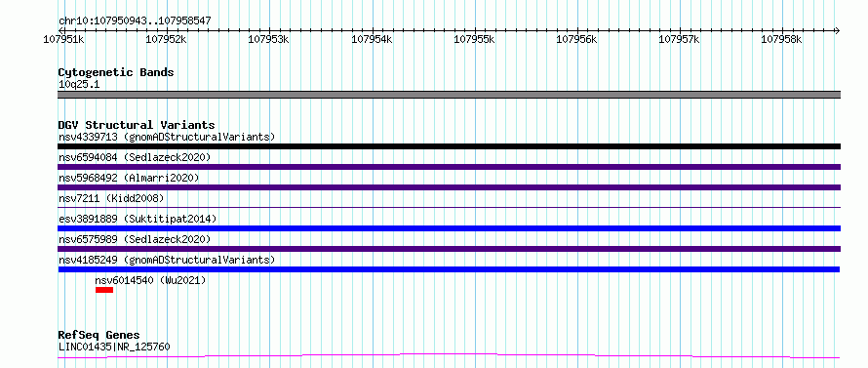Click the chr10:107950943..107958547 region label
This screenshot has width=868, height=368.
pos(135,21)
